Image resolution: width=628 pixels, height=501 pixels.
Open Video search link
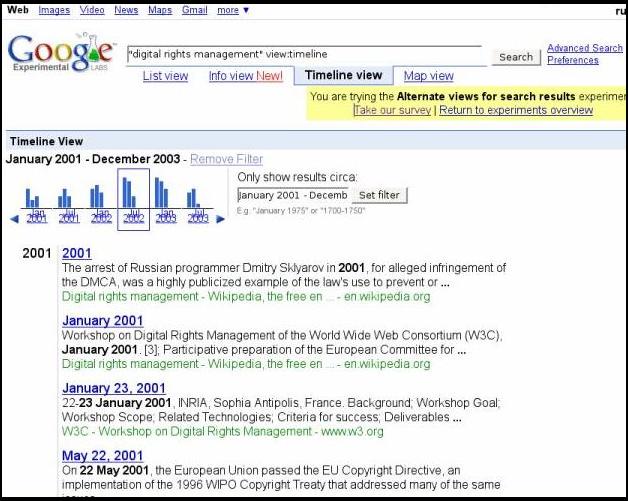tap(92, 10)
